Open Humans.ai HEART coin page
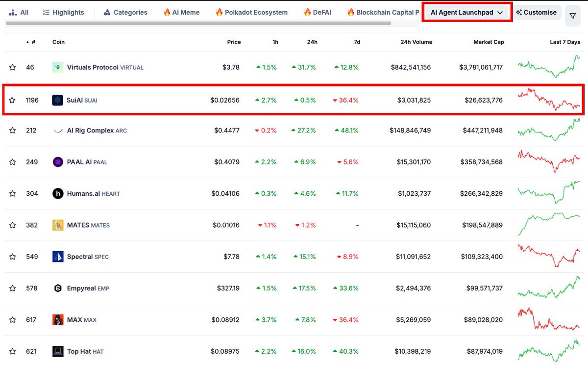Viewport: 588px width, 366px height. coord(93,193)
